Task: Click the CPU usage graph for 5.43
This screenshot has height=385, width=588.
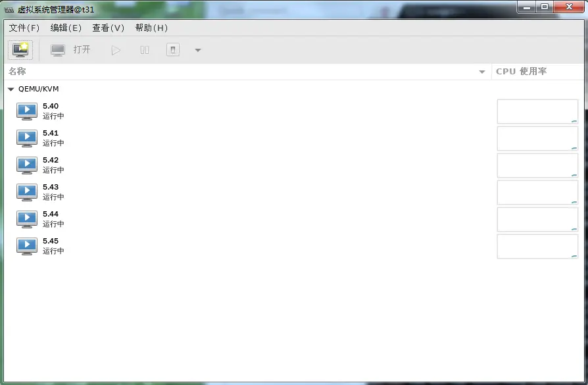Action: (537, 192)
